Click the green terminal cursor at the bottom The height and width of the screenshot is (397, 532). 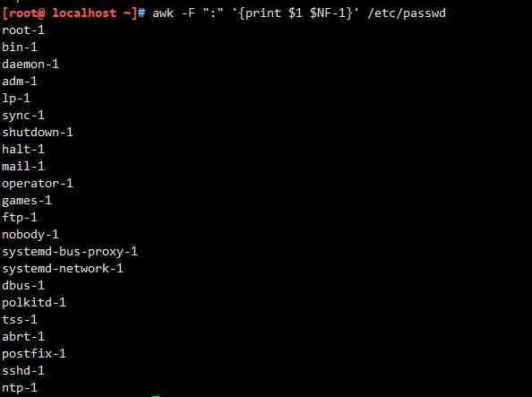click(156, 395)
